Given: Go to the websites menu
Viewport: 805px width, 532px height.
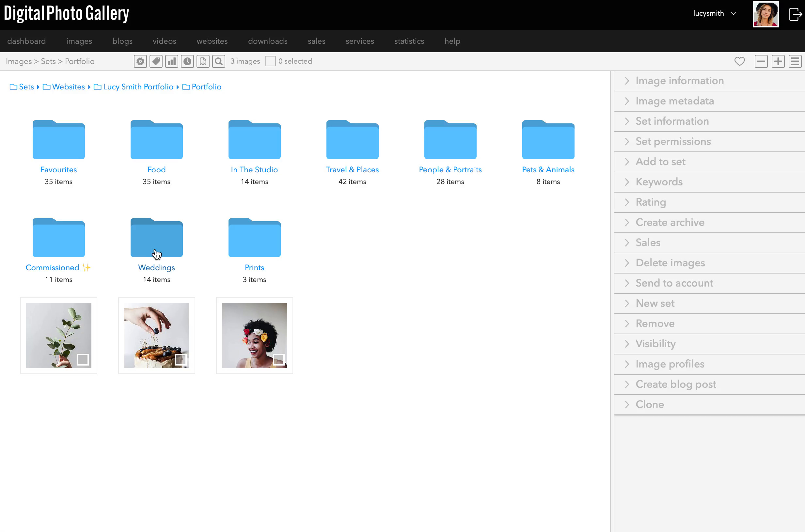Looking at the screenshot, I should [212, 41].
